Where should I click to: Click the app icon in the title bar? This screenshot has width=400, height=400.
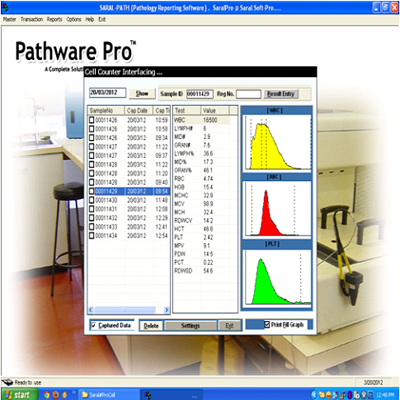pyautogui.click(x=5, y=7)
